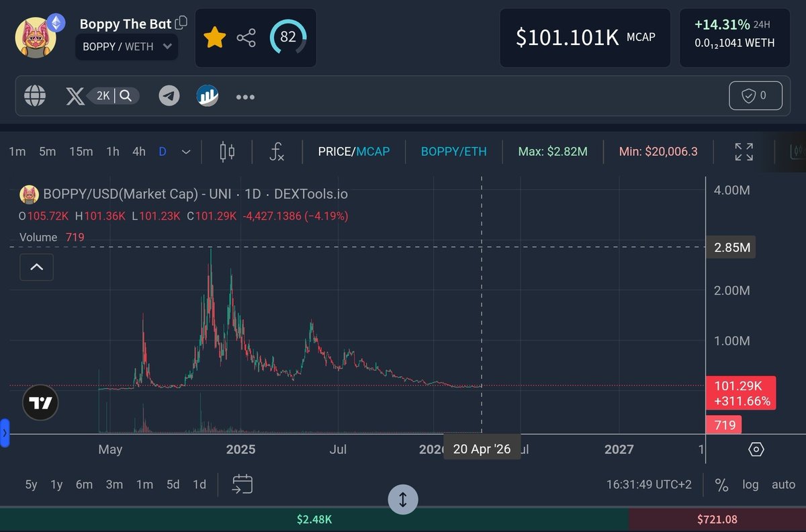Viewport: 806px width, 532px height.
Task: Click the Max: $2.82M label
Action: click(x=553, y=152)
